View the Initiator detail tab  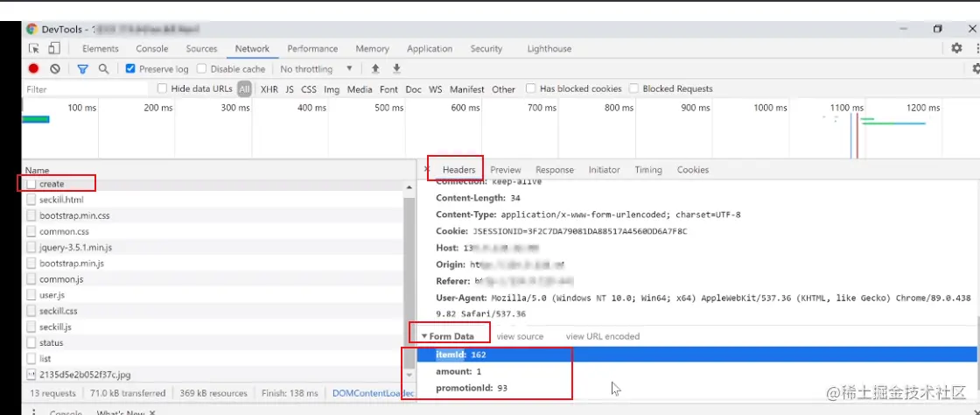coord(604,169)
